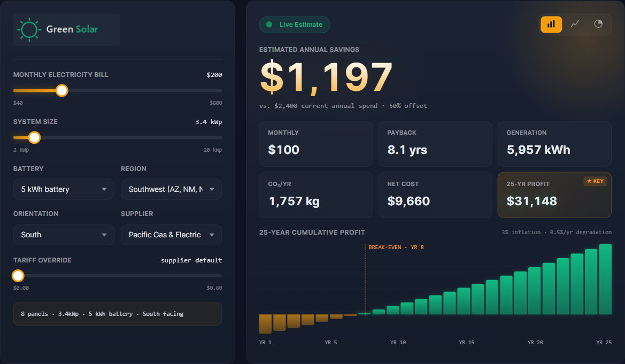Image resolution: width=625 pixels, height=364 pixels.
Task: Click the YR 10 axis label
Action: tap(398, 343)
